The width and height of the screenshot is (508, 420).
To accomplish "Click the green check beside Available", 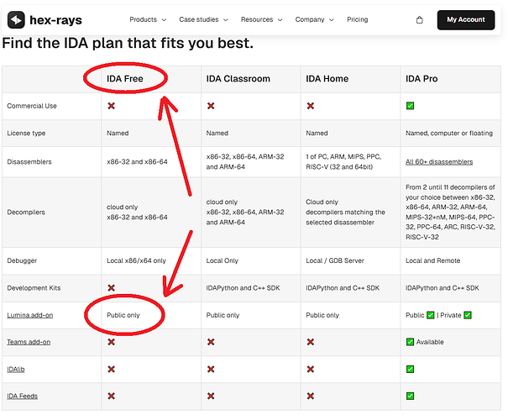I will click(410, 342).
